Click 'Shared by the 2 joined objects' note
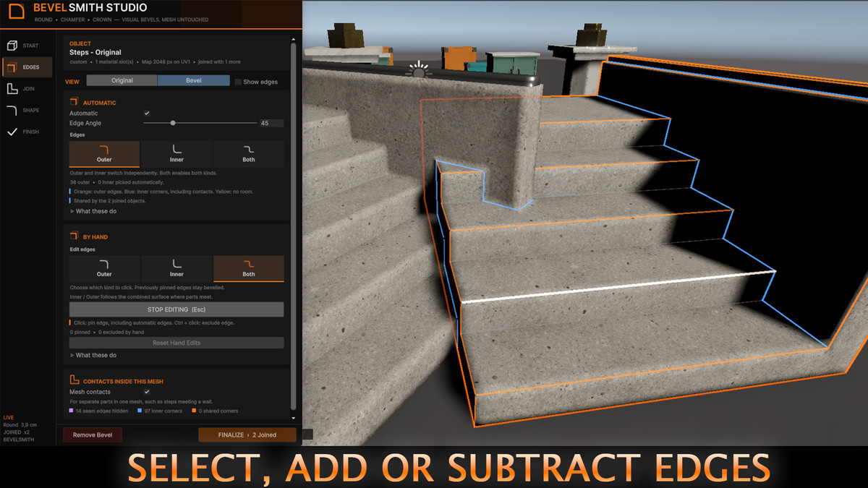Image resolution: width=868 pixels, height=488 pixels. (110, 201)
